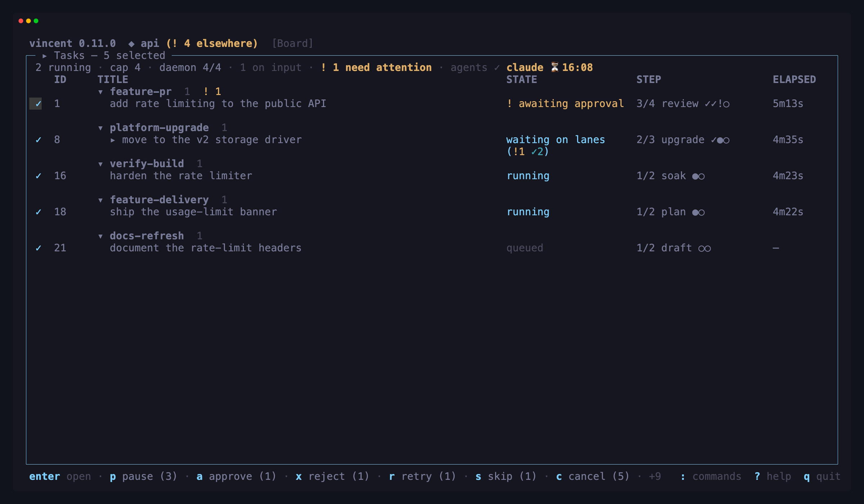The image size is (864, 504).
Task: Open ': commands' palette
Action: pyautogui.click(x=711, y=477)
